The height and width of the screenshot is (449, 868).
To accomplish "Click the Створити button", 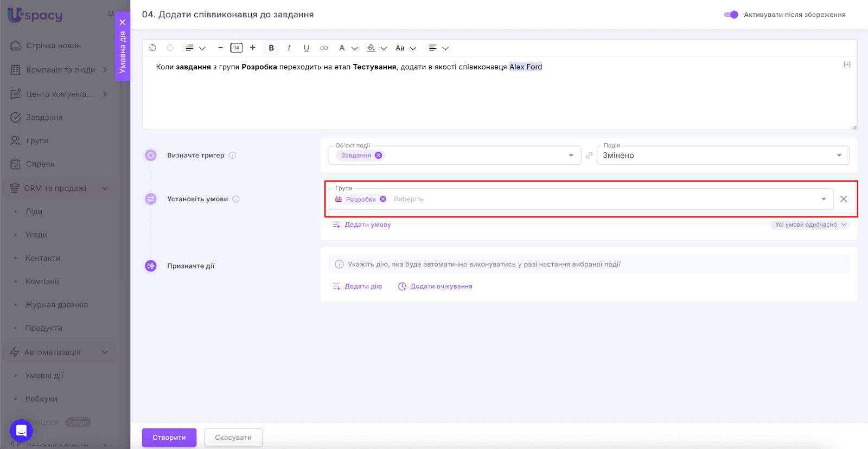I will (x=169, y=438).
